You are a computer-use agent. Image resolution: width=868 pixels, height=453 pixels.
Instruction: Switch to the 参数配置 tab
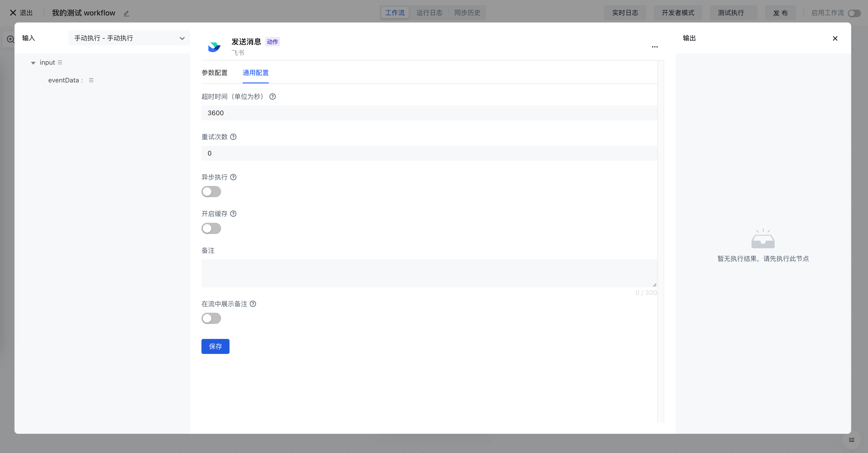click(214, 73)
